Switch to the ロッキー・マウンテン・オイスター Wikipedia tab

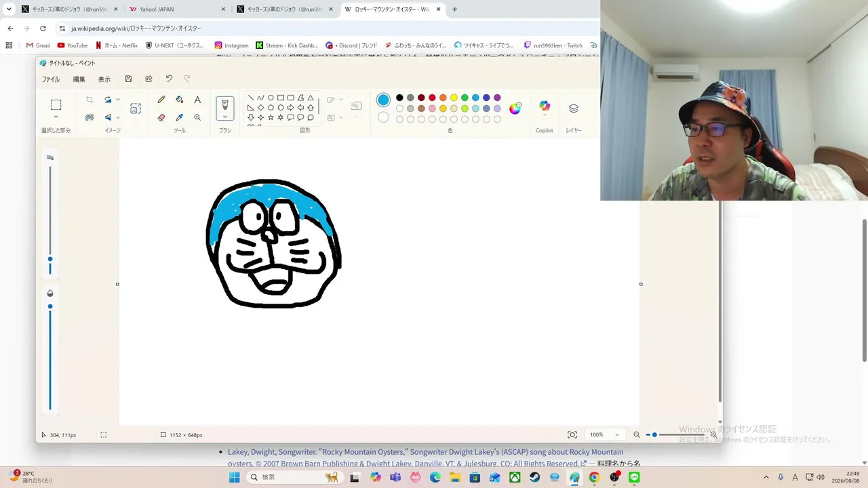coord(392,9)
